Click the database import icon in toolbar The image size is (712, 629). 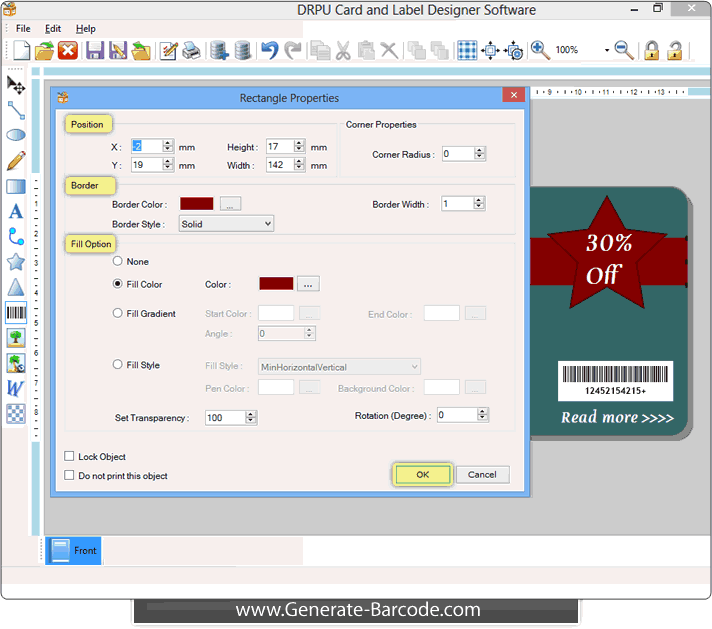(219, 50)
